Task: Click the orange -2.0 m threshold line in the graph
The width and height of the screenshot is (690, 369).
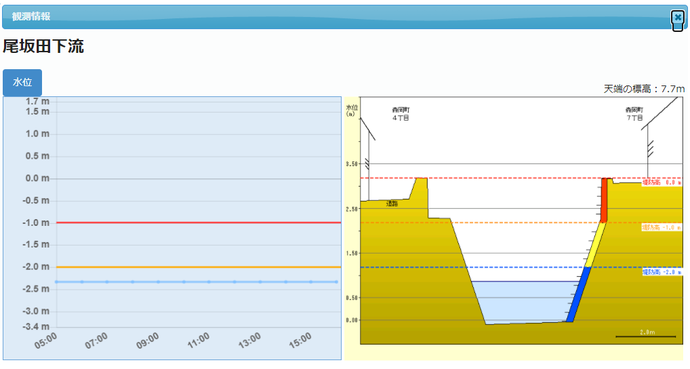Action: coord(198,267)
